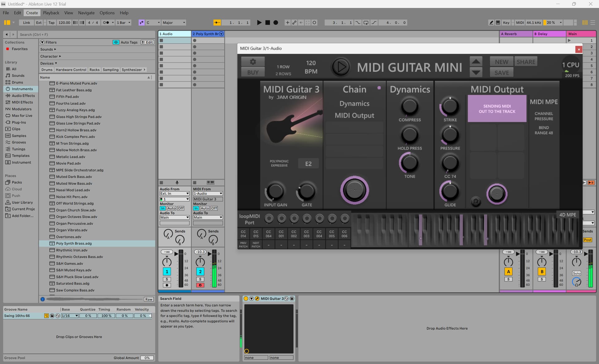Adjust the COMPRESS dynamics knob
The image size is (599, 364).
[x=409, y=106]
